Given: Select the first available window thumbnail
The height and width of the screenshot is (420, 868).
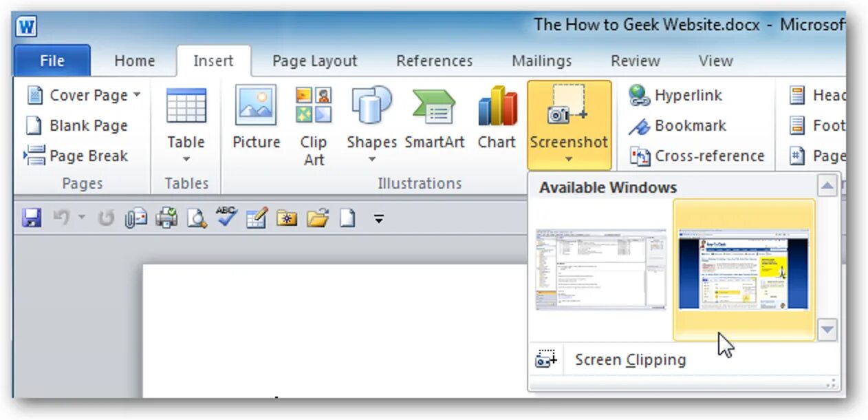Looking at the screenshot, I should 600,270.
